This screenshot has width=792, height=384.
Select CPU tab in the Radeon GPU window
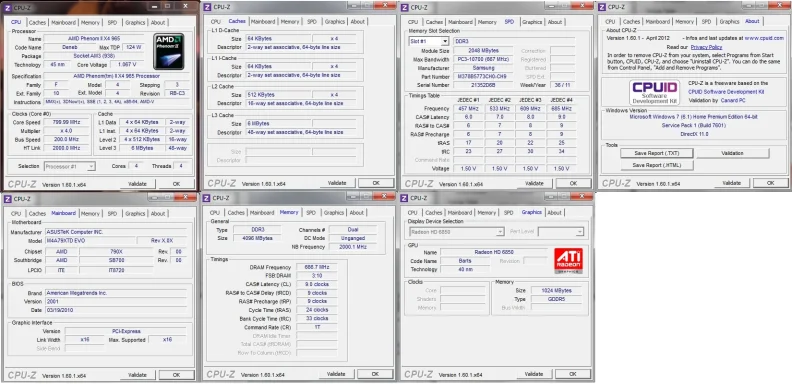pyautogui.click(x=413, y=213)
